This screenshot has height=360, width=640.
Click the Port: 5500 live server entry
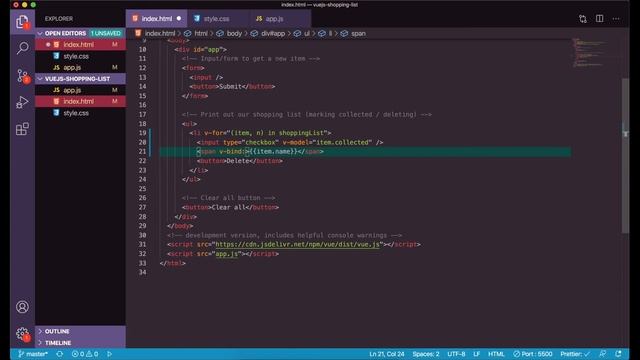533,354
